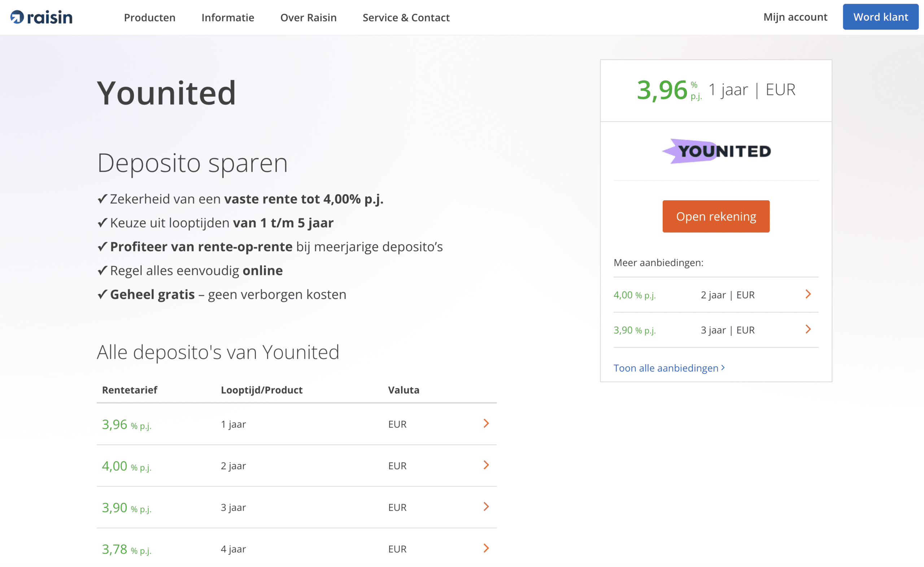Image resolution: width=924 pixels, height=567 pixels.
Task: Select the 4,00 % p.j. rate in the table
Action: 126,466
